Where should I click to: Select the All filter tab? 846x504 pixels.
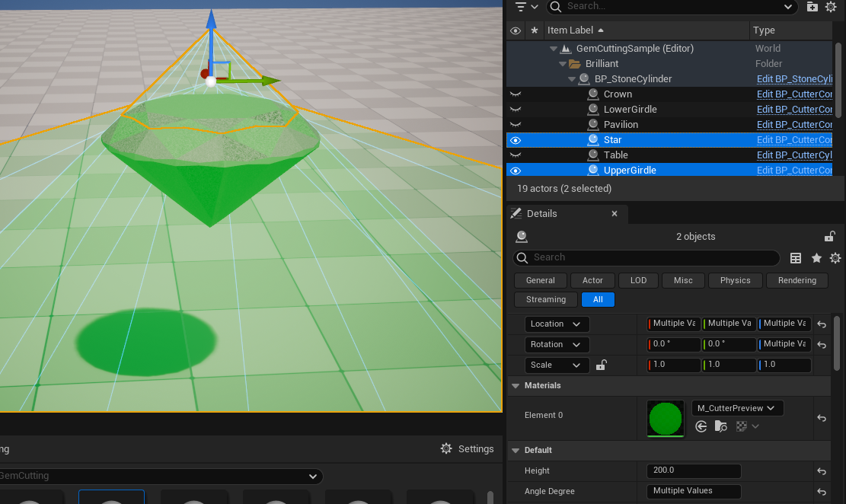[598, 299]
